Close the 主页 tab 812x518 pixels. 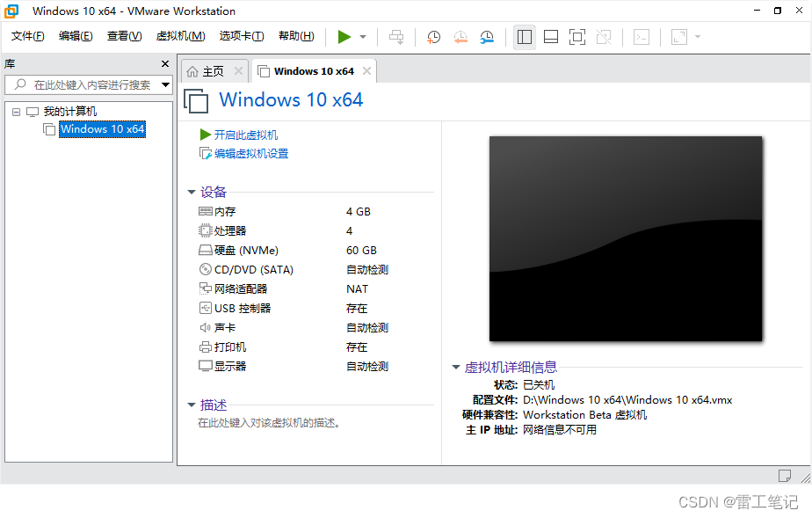(238, 71)
